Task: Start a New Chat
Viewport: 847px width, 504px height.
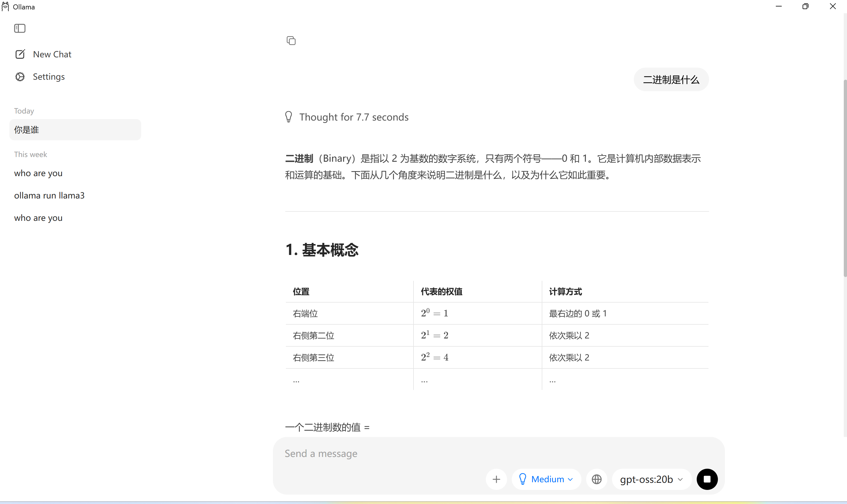Action: click(x=52, y=54)
